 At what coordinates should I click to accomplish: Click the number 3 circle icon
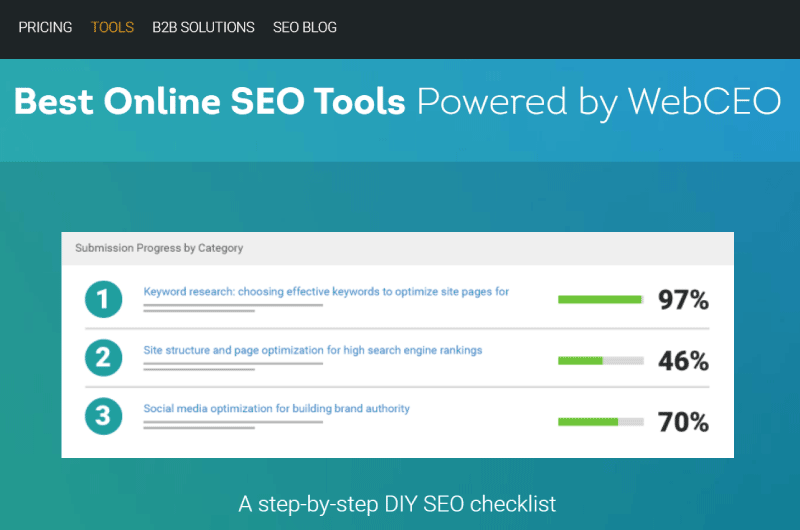pyautogui.click(x=104, y=416)
